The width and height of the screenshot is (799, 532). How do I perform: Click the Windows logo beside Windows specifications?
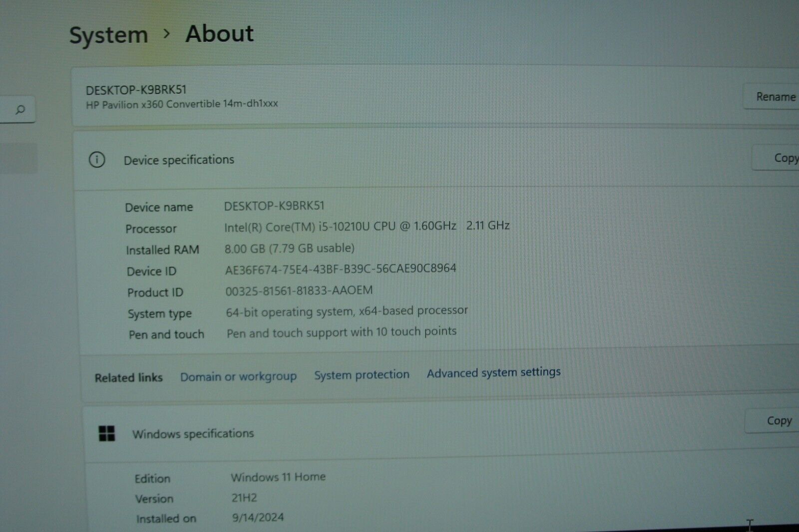coord(106,434)
